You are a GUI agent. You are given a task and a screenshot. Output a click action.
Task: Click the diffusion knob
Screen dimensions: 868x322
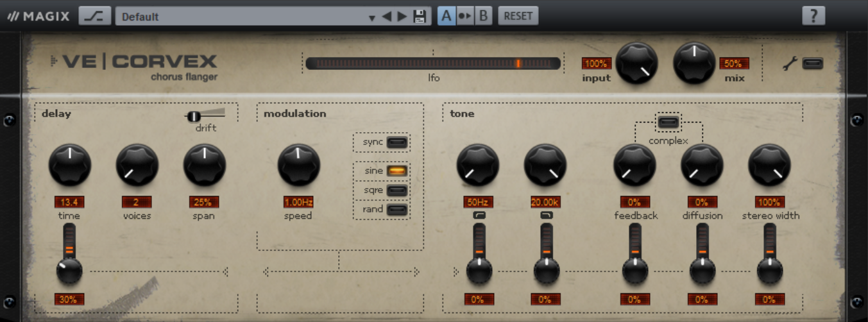pos(702,165)
